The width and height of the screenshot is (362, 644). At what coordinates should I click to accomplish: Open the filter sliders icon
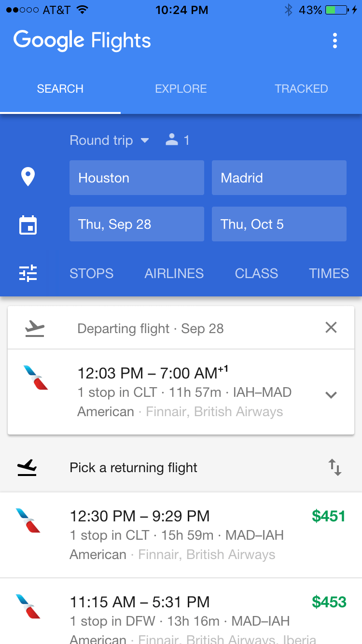(x=28, y=273)
